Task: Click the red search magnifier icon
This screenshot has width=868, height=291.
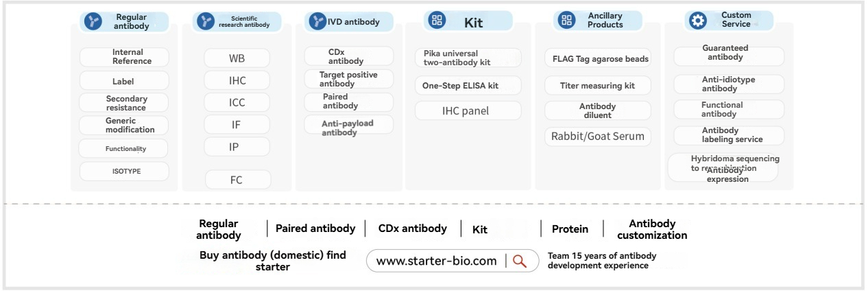Action: click(520, 261)
